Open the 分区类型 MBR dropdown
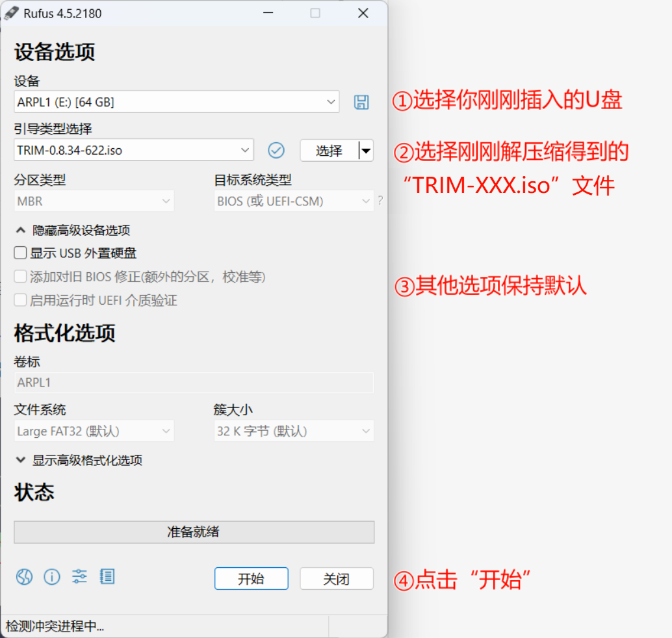The height and width of the screenshot is (638, 672). coord(94,201)
